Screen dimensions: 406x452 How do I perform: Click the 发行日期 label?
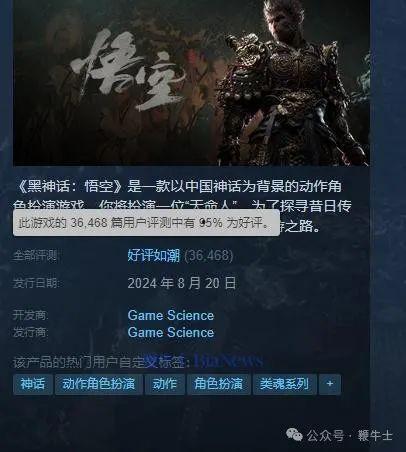pos(36,283)
